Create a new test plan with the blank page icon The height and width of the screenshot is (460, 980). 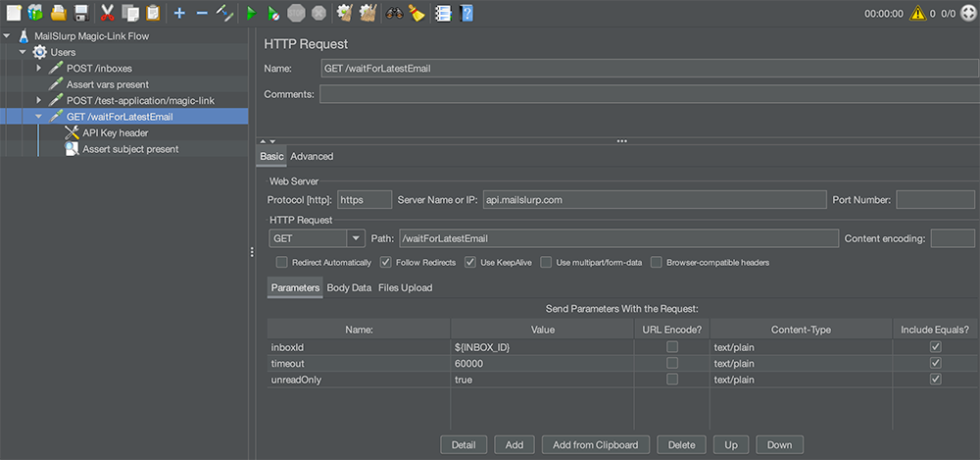coord(13,13)
